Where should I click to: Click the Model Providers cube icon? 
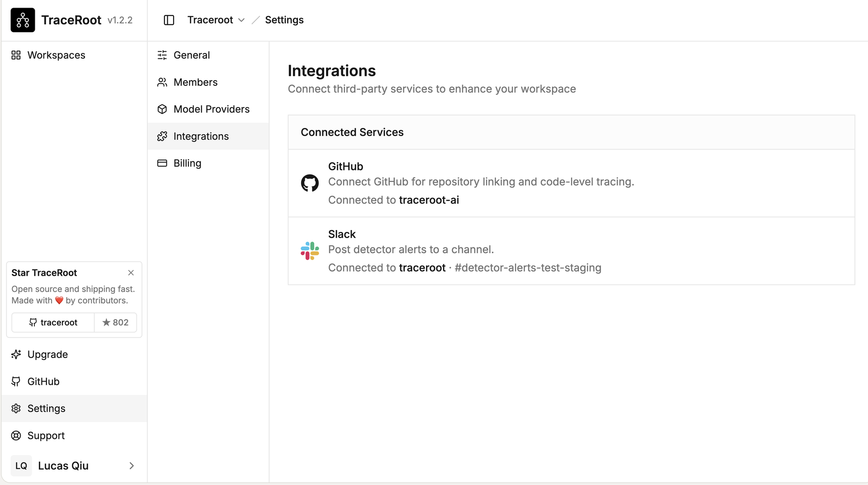[162, 109]
